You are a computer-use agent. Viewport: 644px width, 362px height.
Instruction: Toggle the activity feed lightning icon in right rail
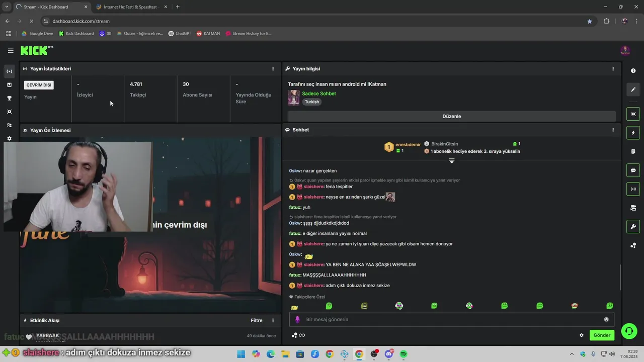(x=633, y=133)
